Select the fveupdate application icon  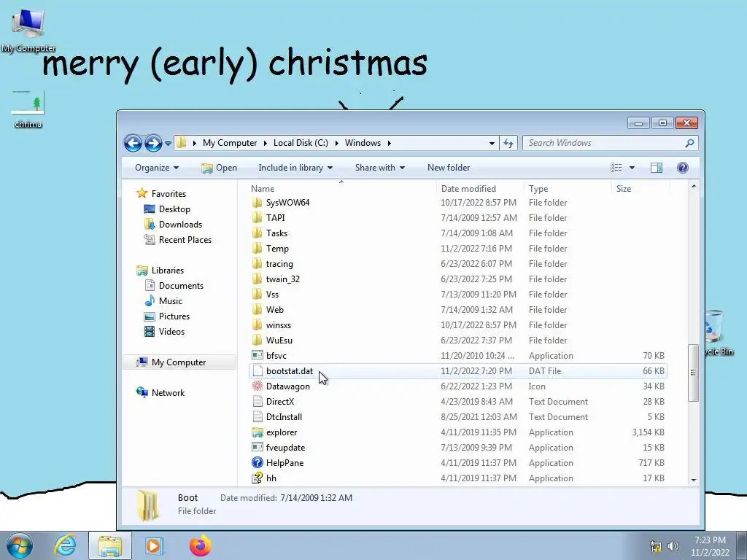point(258,448)
